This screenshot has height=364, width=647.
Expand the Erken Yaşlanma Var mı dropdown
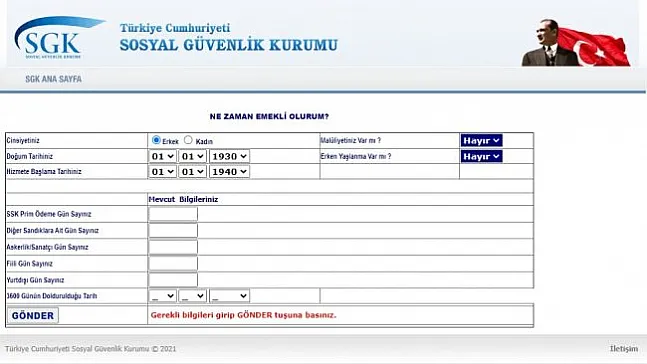pos(482,156)
